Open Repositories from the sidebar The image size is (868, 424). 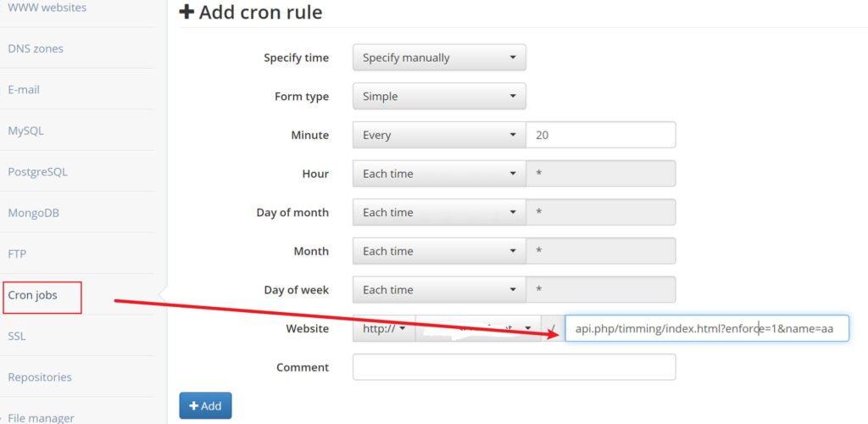pyautogui.click(x=40, y=377)
